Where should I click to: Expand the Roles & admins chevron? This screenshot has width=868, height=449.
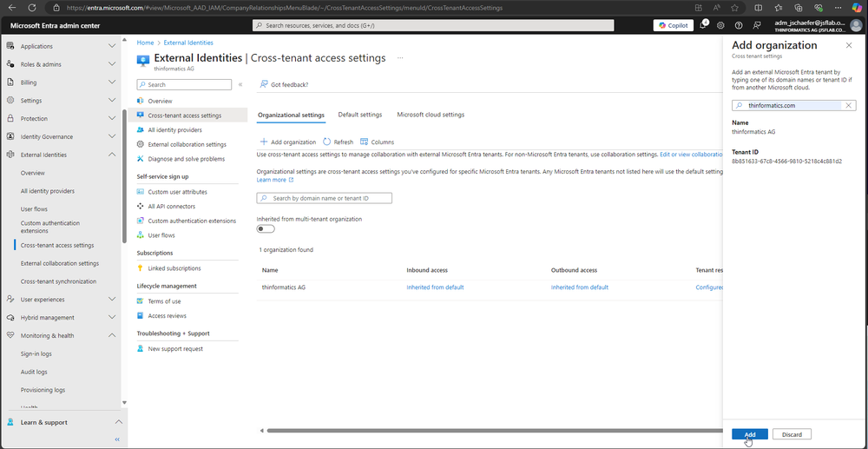click(x=112, y=64)
